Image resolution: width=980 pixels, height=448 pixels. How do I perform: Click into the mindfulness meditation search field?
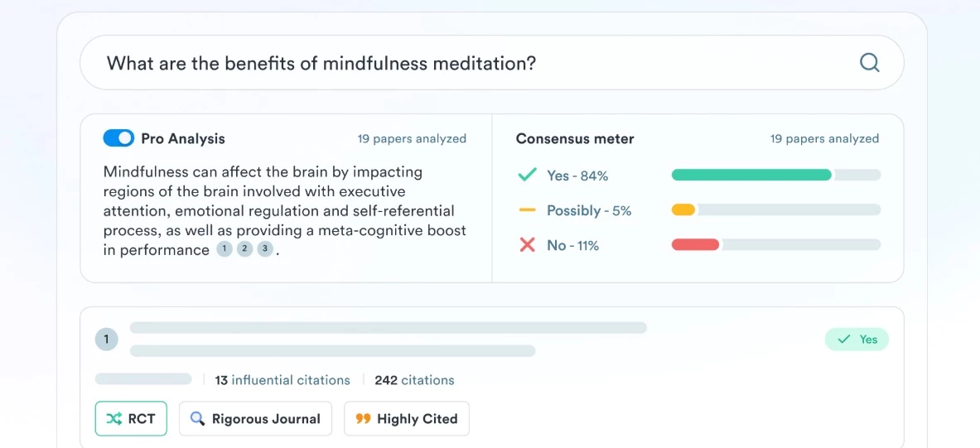point(492,62)
